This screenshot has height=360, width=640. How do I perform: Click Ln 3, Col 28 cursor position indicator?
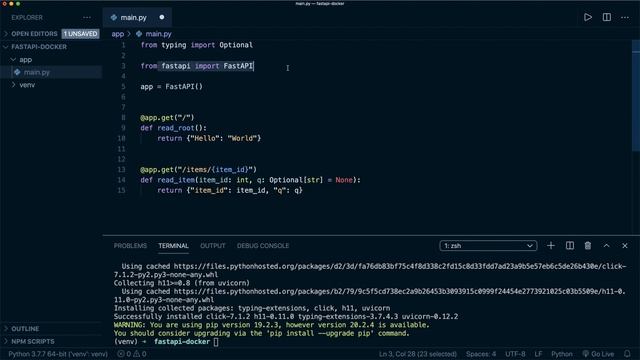pos(418,354)
